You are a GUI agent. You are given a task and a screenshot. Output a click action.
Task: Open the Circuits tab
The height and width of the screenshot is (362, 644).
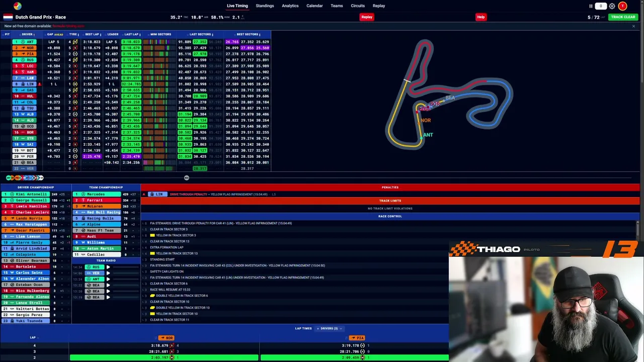click(x=358, y=6)
